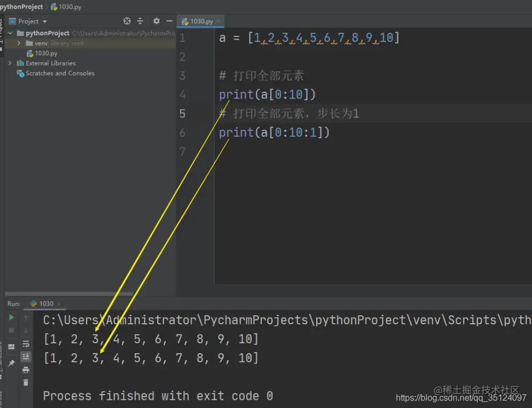Toggle the pin tab icon in Run panel
532x408 pixels.
tap(11, 363)
